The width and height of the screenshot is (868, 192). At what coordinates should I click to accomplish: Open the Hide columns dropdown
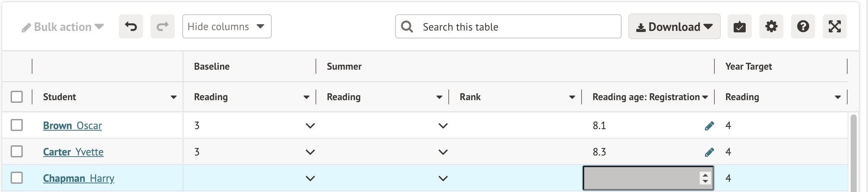click(226, 27)
